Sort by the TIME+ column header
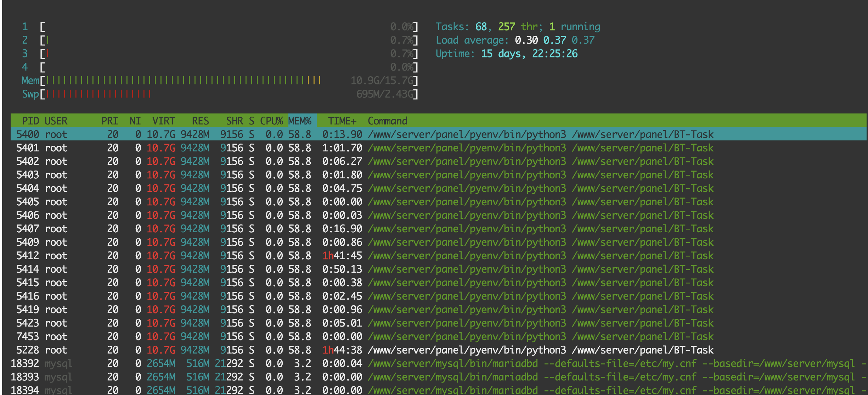 pos(342,121)
